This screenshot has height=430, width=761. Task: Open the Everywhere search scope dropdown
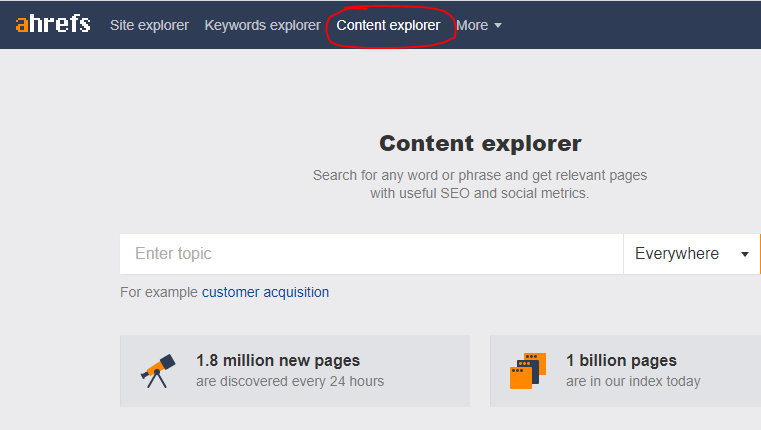click(692, 254)
